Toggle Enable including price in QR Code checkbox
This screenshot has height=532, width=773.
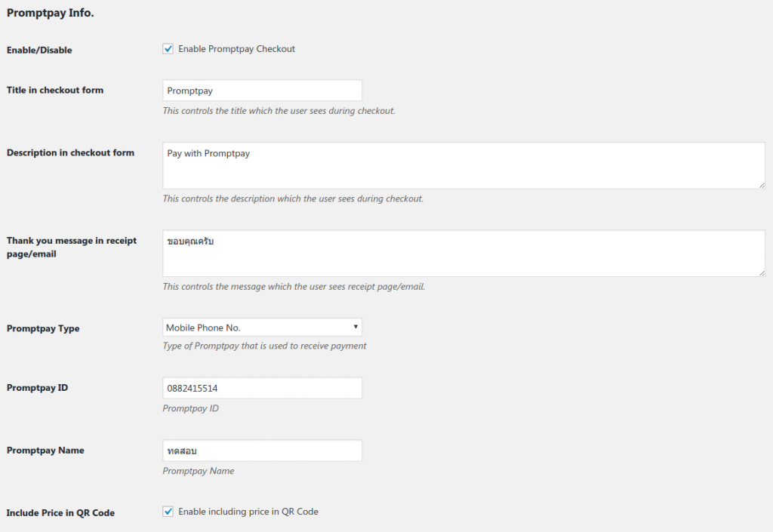pyautogui.click(x=168, y=512)
